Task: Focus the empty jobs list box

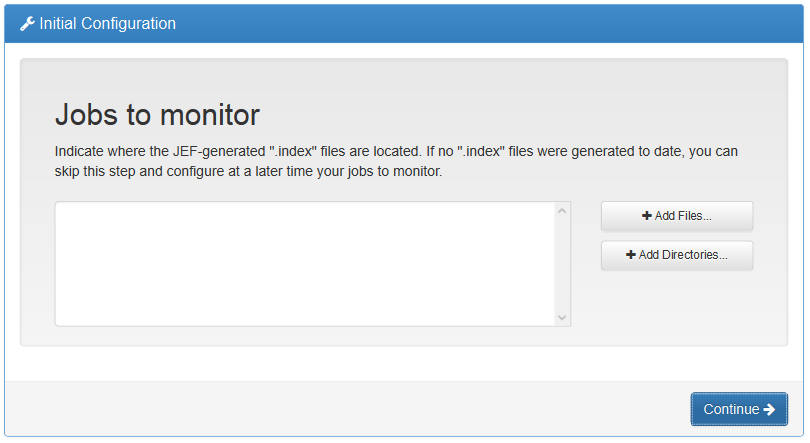Action: 305,264
